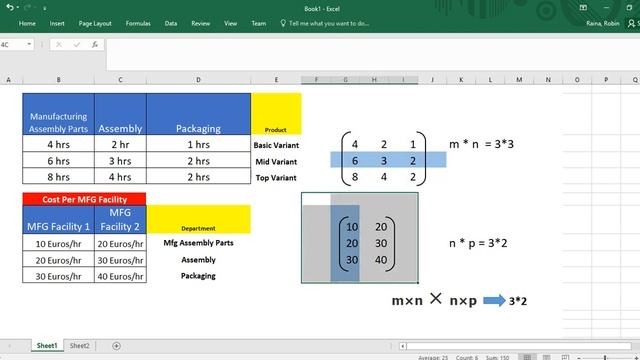Click the m * n = 3*3 text
The height and width of the screenshot is (360, 640).
coord(481,144)
